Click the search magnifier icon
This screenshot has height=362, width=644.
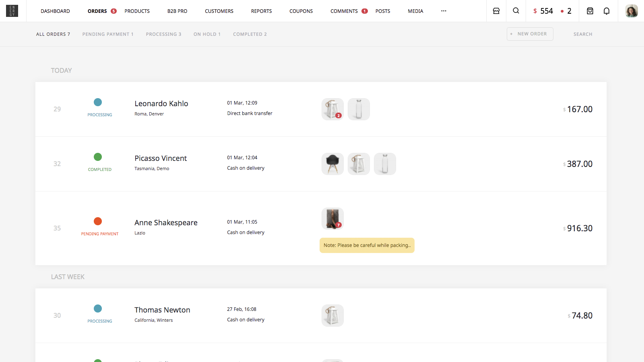coord(516,11)
